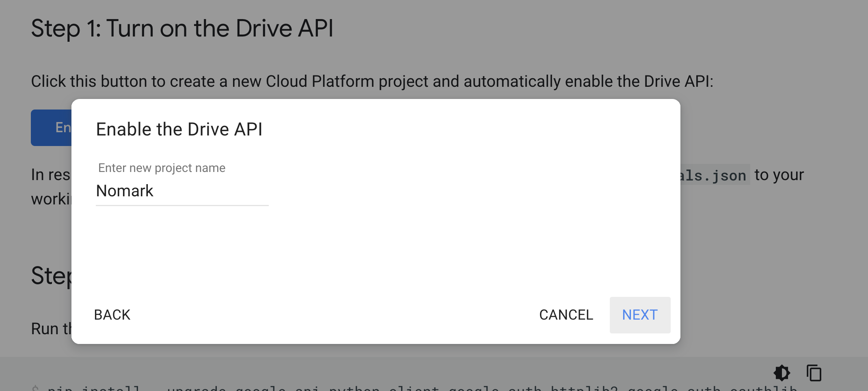Toggle the dark theme icon on the code block
868x391 pixels.
pyautogui.click(x=782, y=373)
